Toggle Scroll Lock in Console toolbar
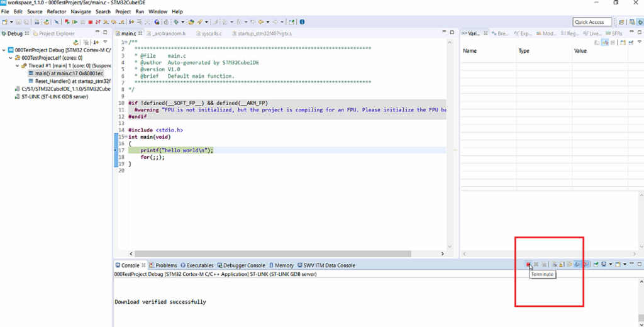Screen dimensions: 644x327 pyautogui.click(x=562, y=265)
